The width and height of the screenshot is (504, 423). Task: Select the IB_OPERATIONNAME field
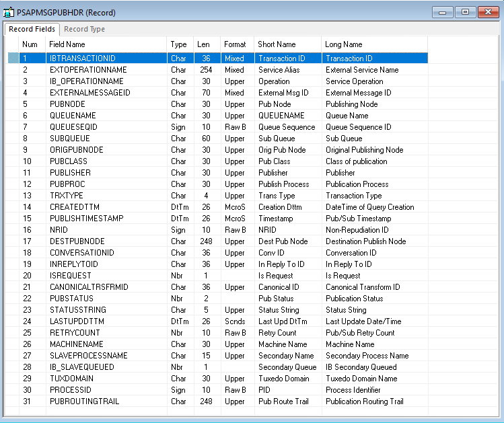pyautogui.click(x=86, y=81)
